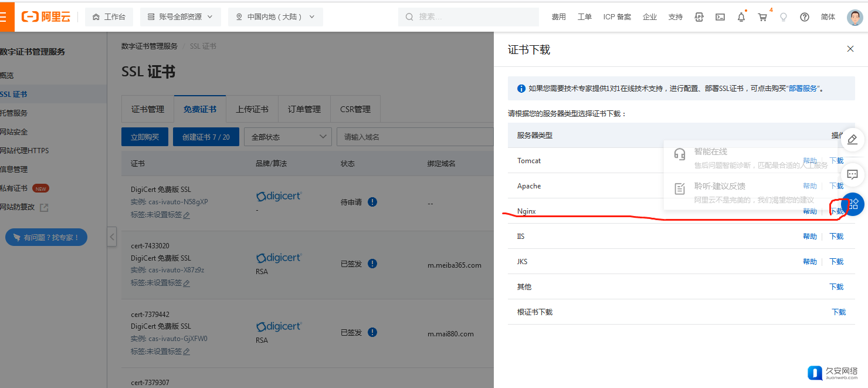Image resolution: width=868 pixels, height=388 pixels.
Task: Click the help question mark icon
Action: click(x=805, y=17)
